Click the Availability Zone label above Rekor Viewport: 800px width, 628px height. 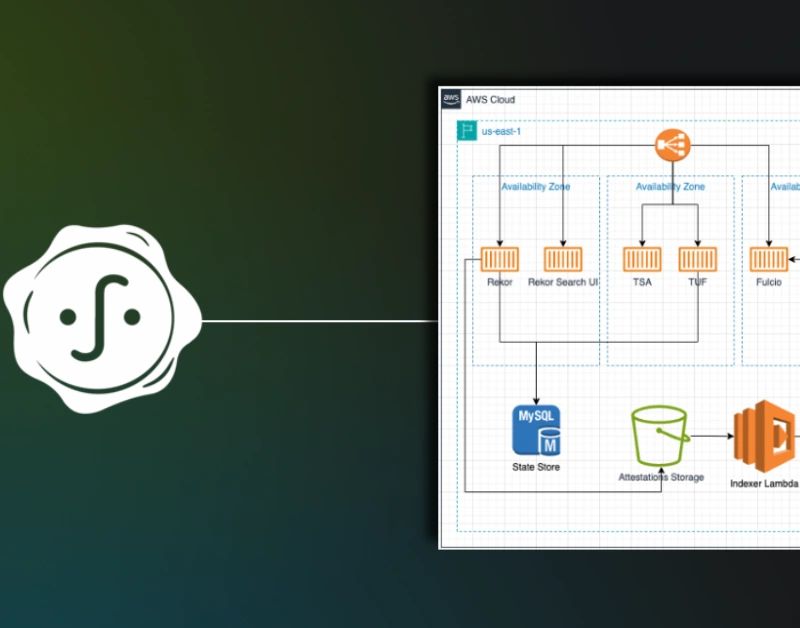tap(536, 187)
